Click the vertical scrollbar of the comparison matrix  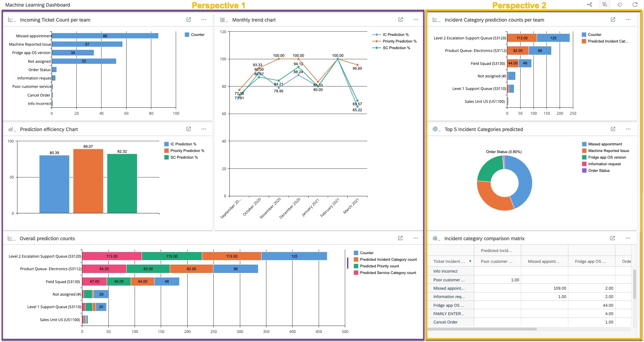coord(635,284)
